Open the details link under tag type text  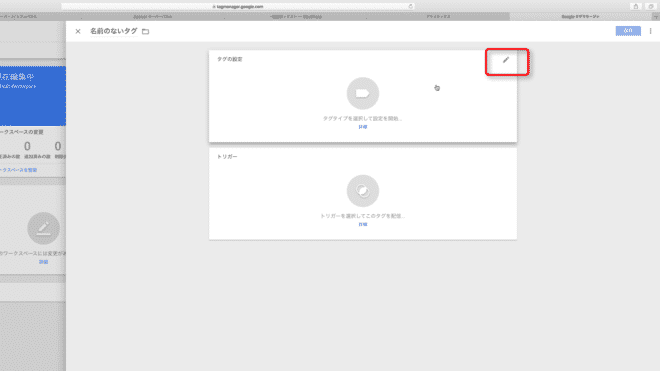click(x=363, y=127)
